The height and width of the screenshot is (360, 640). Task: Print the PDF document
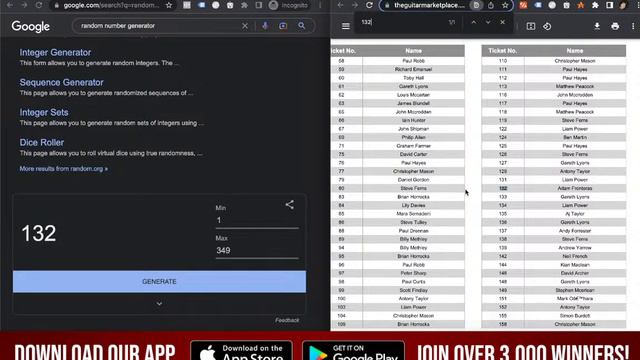click(615, 26)
